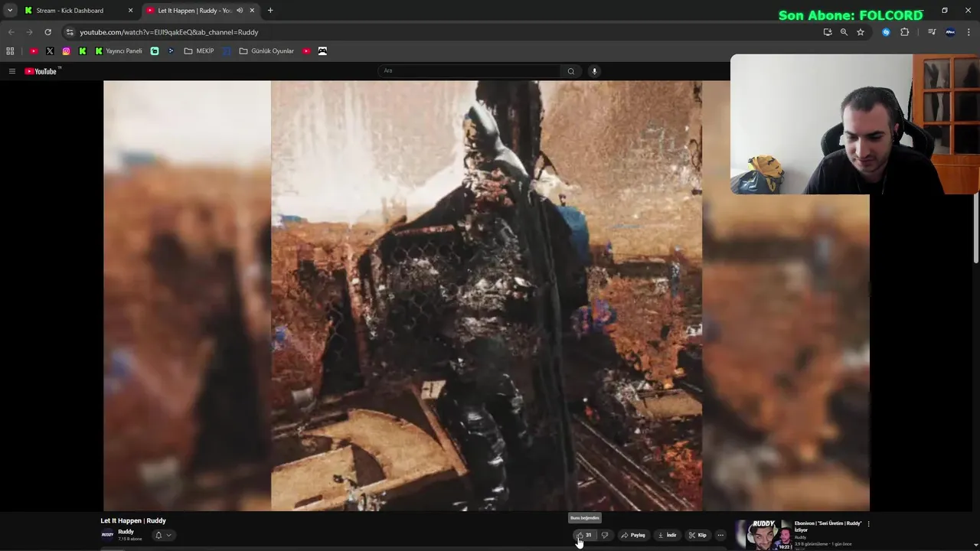
Task: Reload the current page
Action: click(x=47, y=32)
